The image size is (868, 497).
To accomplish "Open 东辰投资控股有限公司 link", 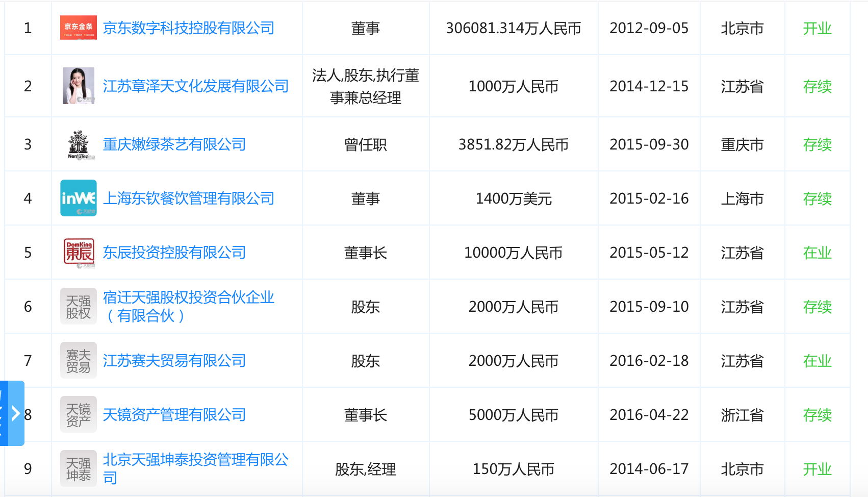I will pos(174,253).
